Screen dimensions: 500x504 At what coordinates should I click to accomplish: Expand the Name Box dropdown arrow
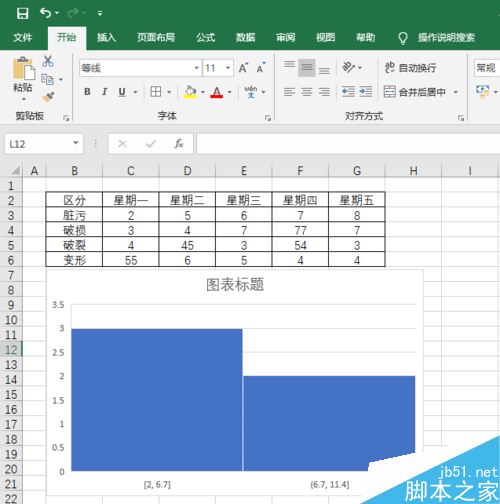(x=76, y=143)
